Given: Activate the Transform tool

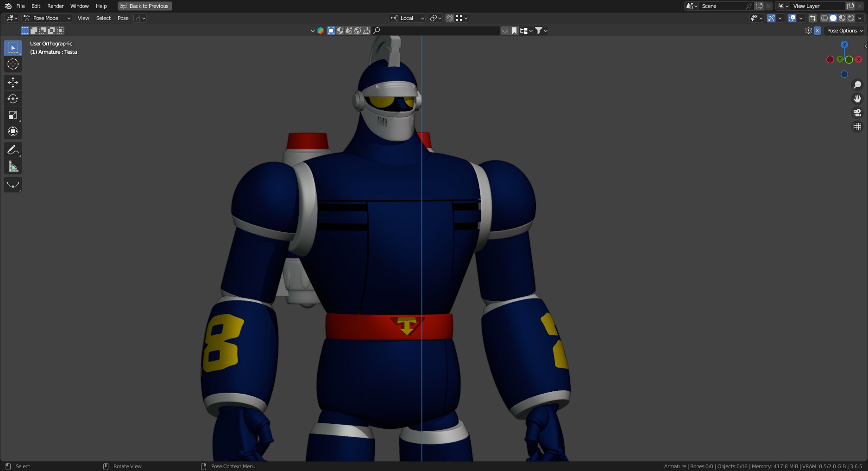Looking at the screenshot, I should coord(13,131).
